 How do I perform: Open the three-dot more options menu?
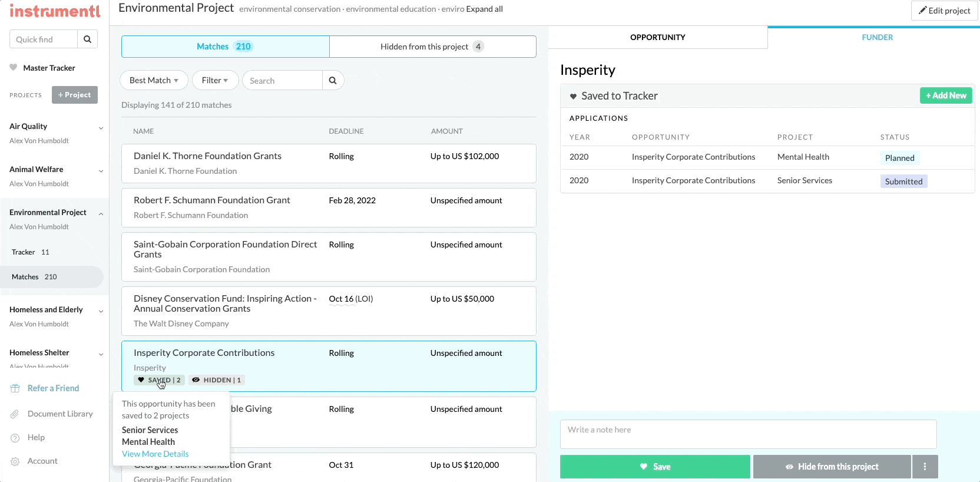pos(925,467)
